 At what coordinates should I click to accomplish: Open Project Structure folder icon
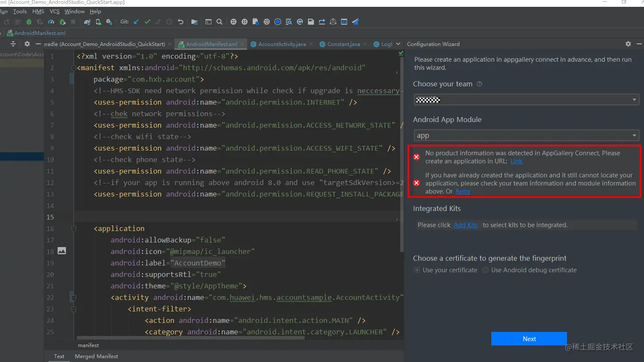[x=194, y=22]
